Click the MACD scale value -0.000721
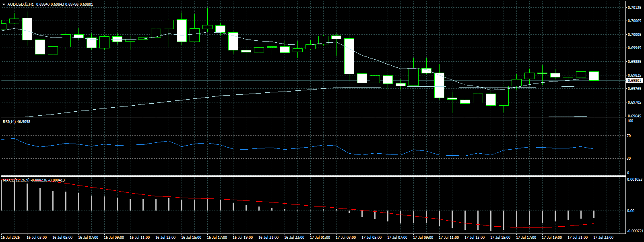The height and width of the screenshot is (242, 644). click(x=635, y=231)
